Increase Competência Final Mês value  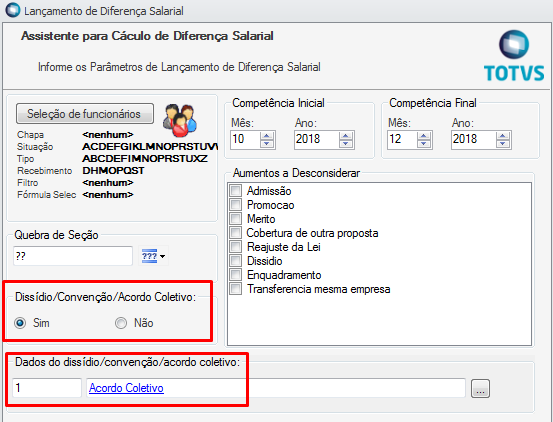click(x=424, y=136)
